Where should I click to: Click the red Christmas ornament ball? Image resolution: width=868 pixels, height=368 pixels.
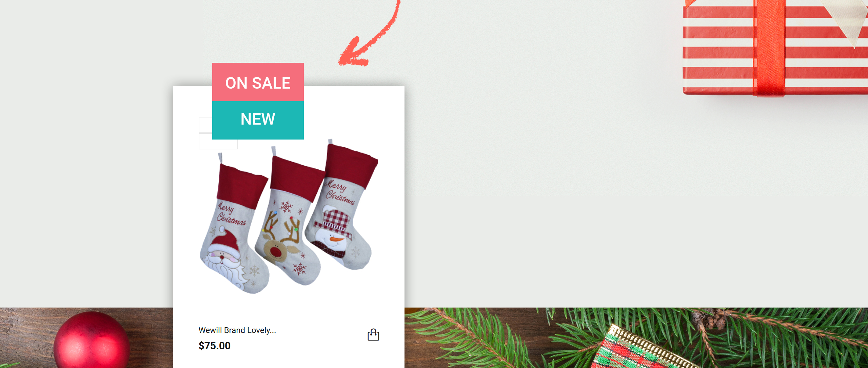coord(92,340)
